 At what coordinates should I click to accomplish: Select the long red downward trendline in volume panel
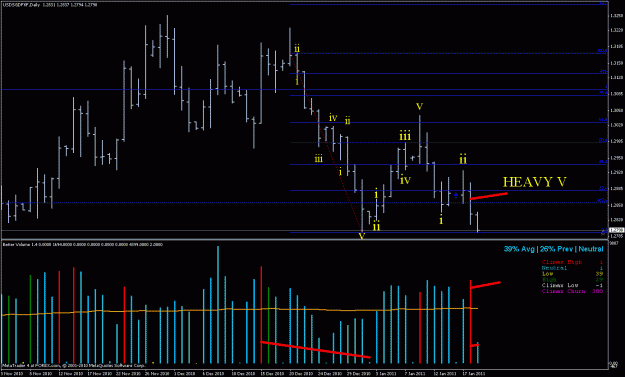pyautogui.click(x=315, y=350)
